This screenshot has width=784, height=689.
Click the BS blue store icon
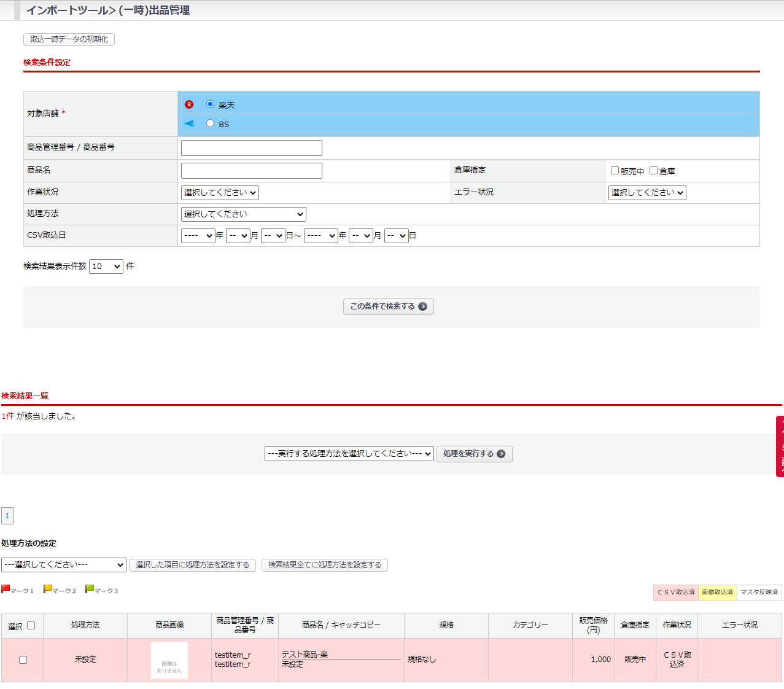point(189,123)
